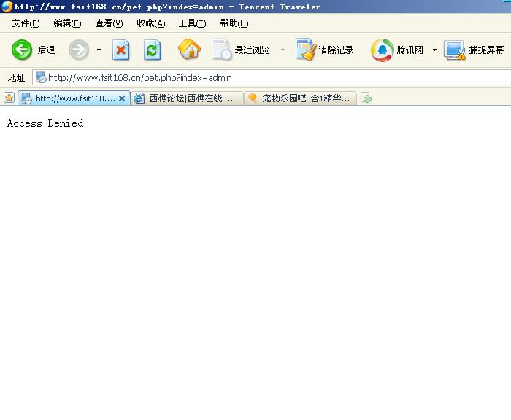Click the 捕捉屏幕 screen capture icon
511x420 pixels.
point(455,50)
